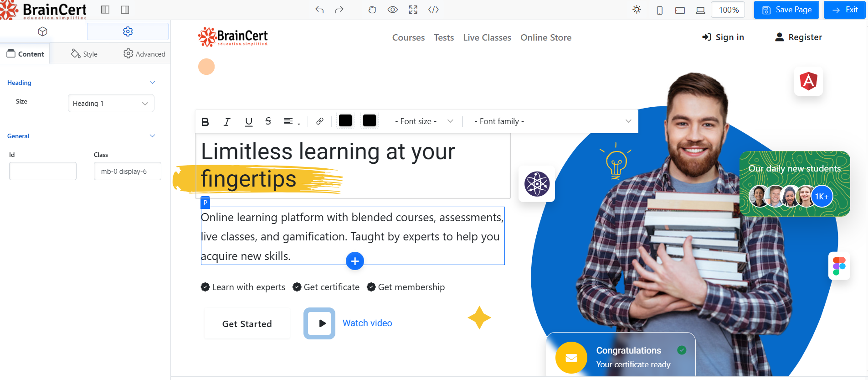868x380 pixels.
Task: Select the 'Online learning platform' paragraph
Action: click(353, 236)
